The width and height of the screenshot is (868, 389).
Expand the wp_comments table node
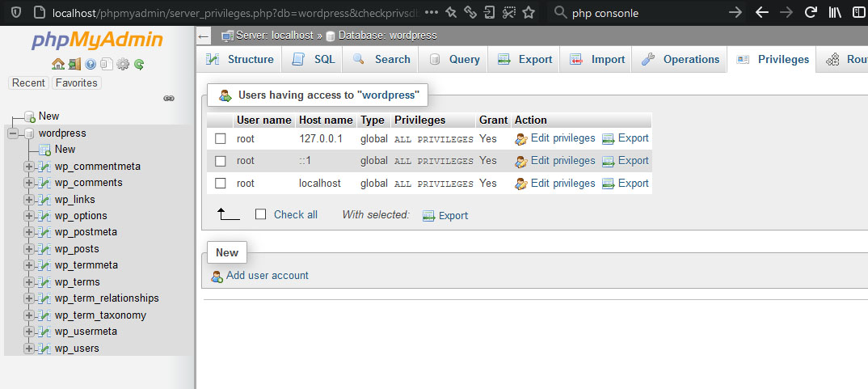29,183
